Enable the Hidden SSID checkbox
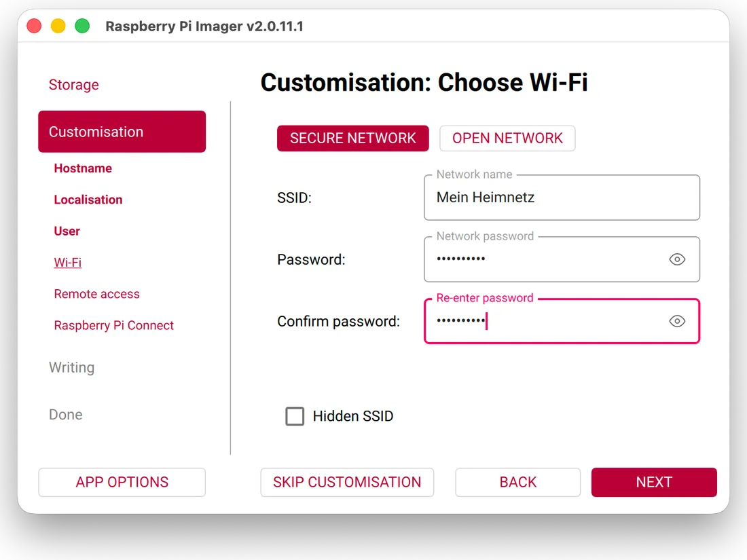This screenshot has width=747, height=560. click(x=295, y=416)
